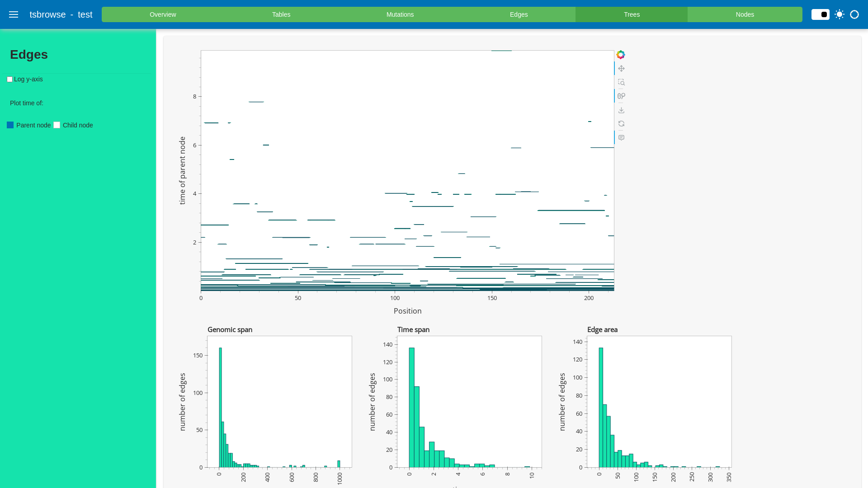Select the Pan tool
868x488 pixels.
621,69
